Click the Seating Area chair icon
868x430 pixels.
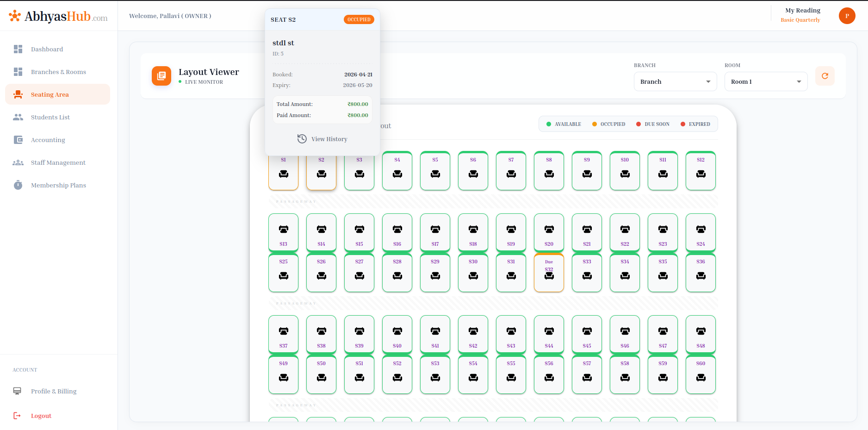(18, 94)
